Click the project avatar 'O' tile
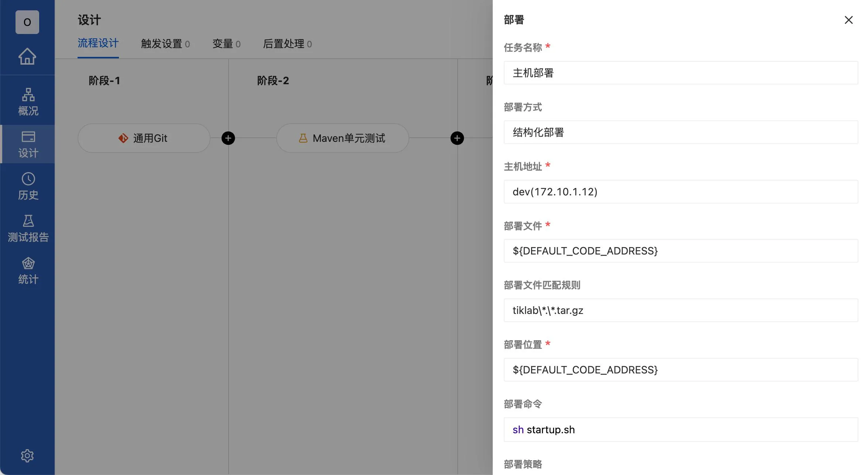 27,22
